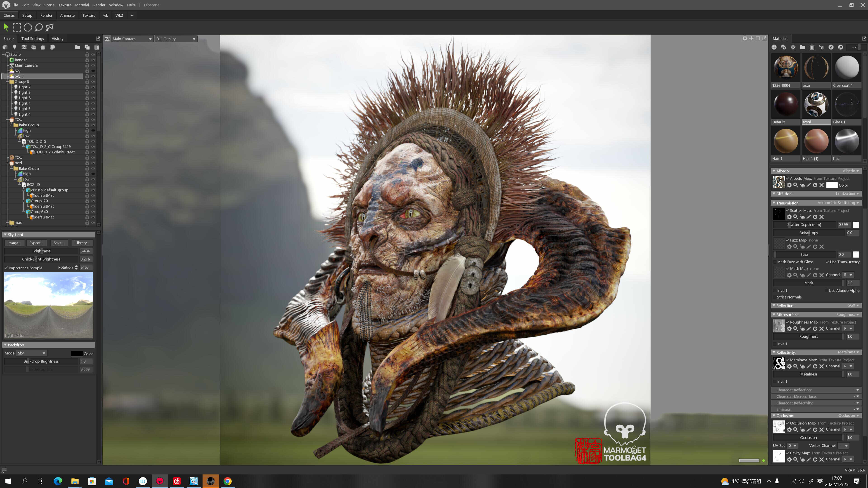
Task: Add a new light with the bulb icon
Action: point(14,47)
